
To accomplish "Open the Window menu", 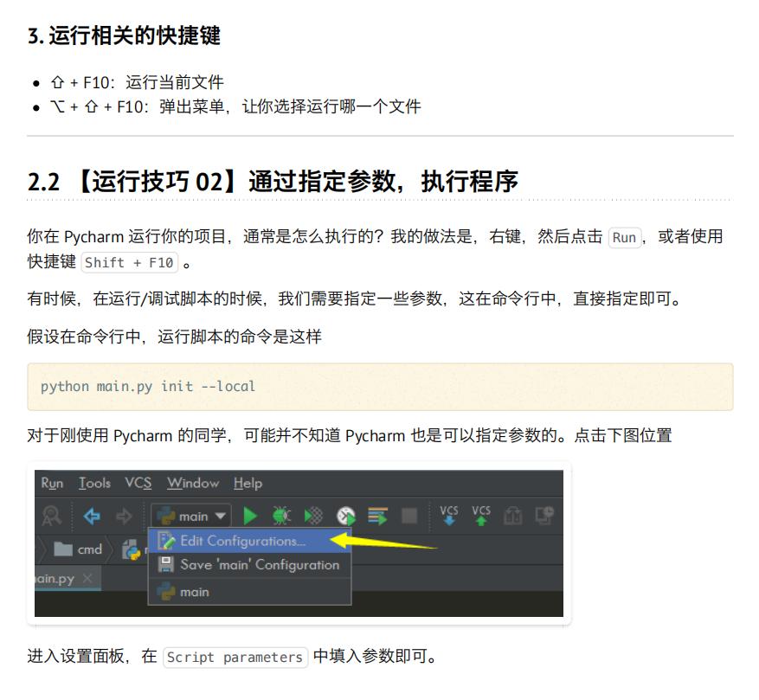I will 192,483.
